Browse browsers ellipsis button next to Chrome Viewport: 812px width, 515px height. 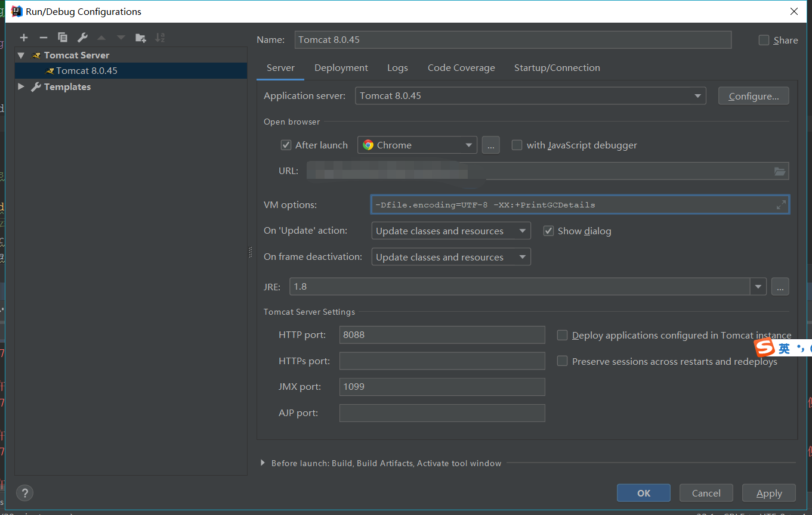(490, 145)
